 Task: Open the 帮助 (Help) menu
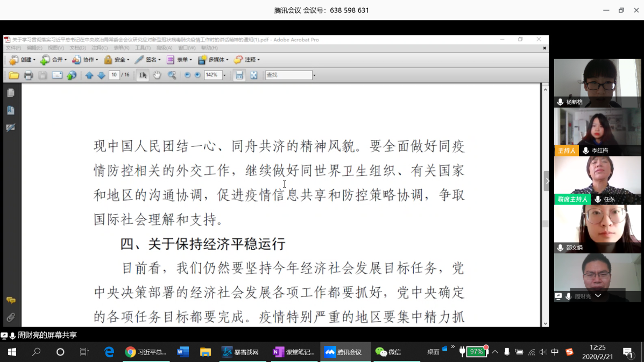pos(209,48)
